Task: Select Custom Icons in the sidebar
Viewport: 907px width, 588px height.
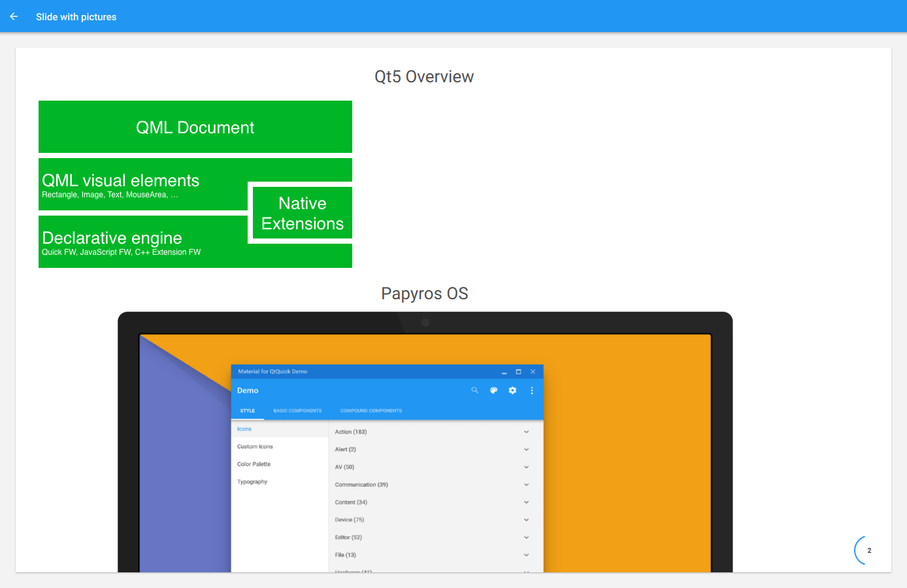Action: point(256,447)
